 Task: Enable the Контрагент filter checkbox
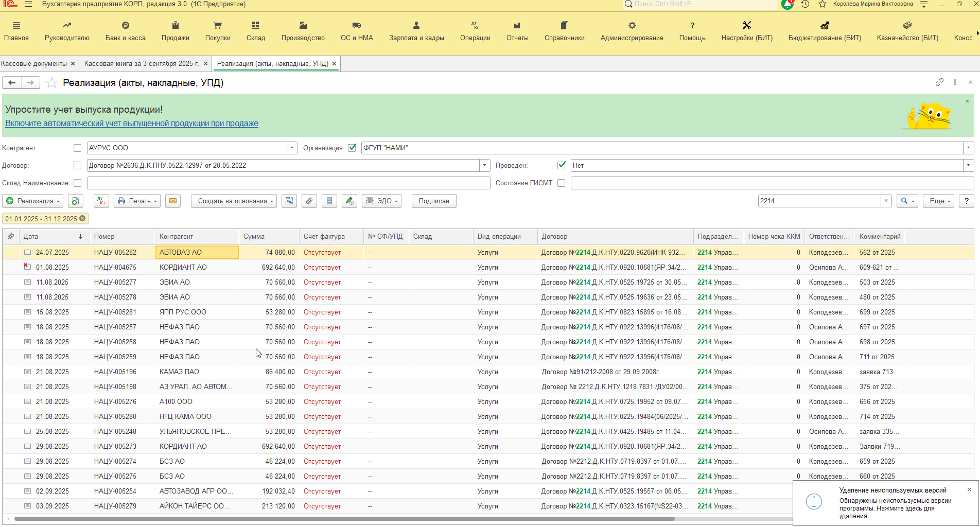pyautogui.click(x=77, y=148)
